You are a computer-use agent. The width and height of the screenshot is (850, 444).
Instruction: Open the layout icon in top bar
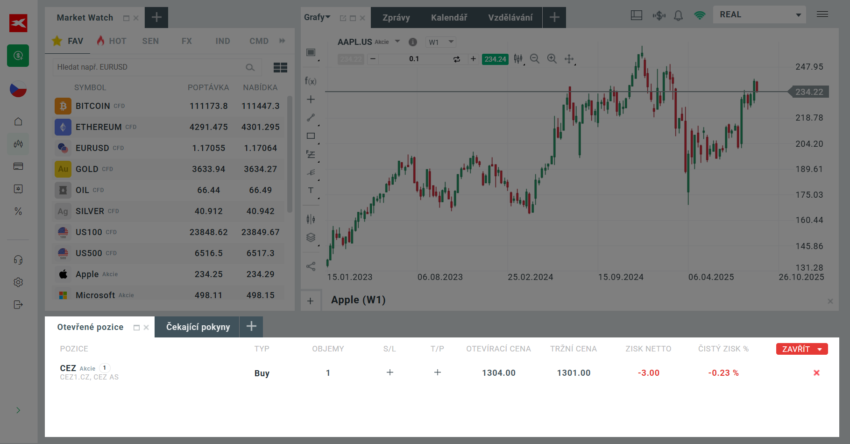click(x=636, y=15)
